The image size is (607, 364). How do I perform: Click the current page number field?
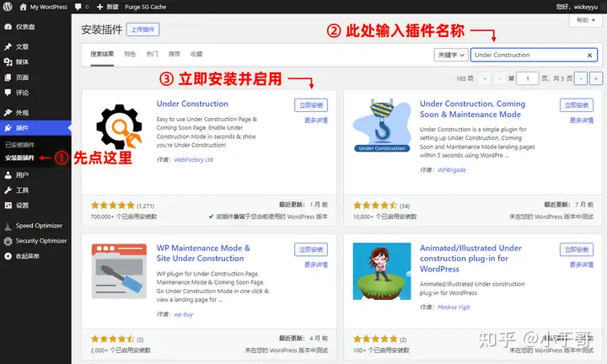click(527, 78)
